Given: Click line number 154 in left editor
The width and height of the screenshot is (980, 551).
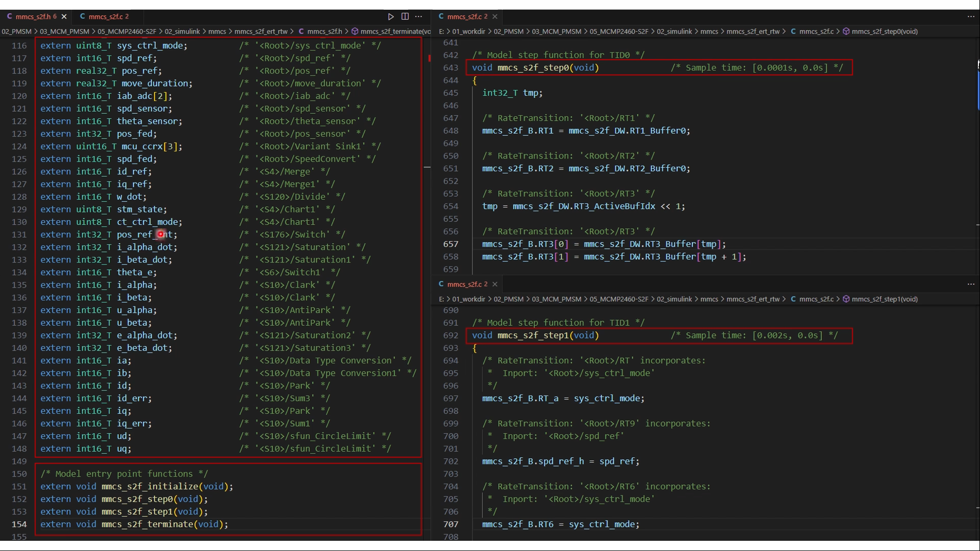Looking at the screenshot, I should pos(19,524).
